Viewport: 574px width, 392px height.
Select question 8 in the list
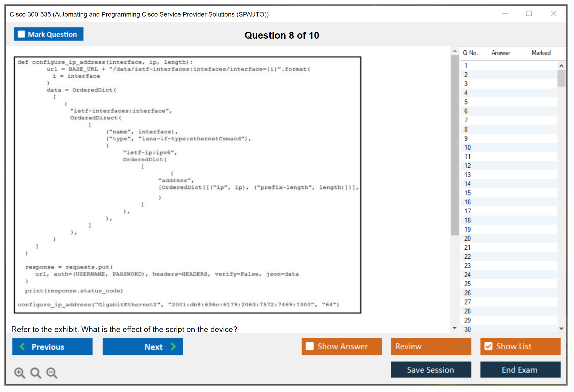pyautogui.click(x=466, y=129)
